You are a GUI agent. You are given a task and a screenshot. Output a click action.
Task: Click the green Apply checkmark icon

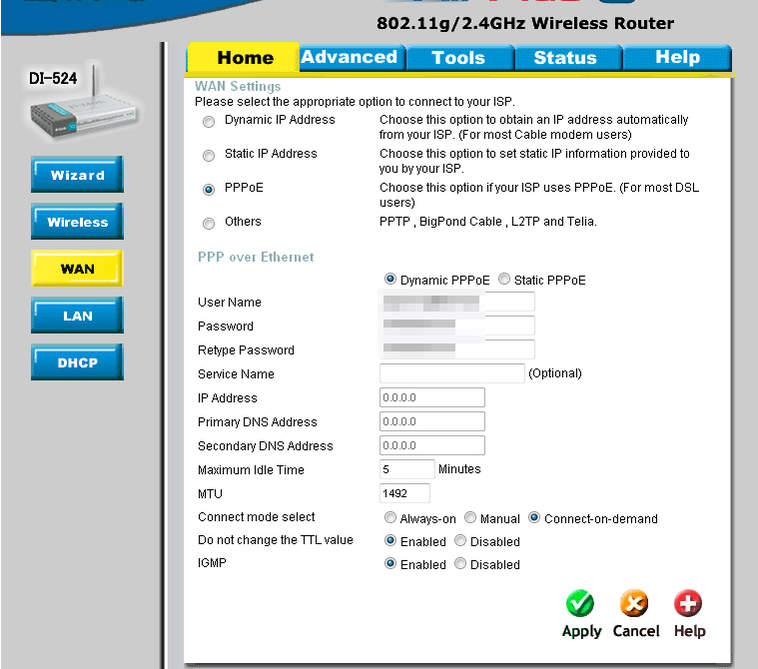tap(580, 604)
